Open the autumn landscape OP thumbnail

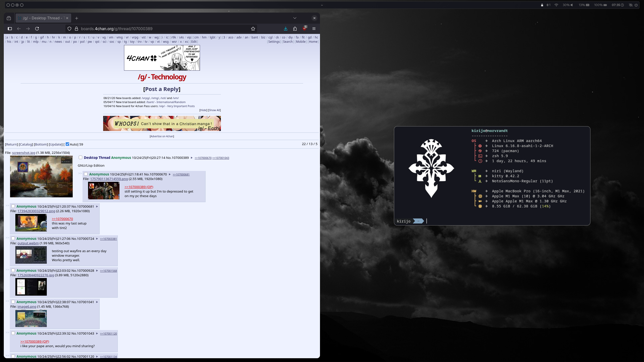(x=41, y=176)
